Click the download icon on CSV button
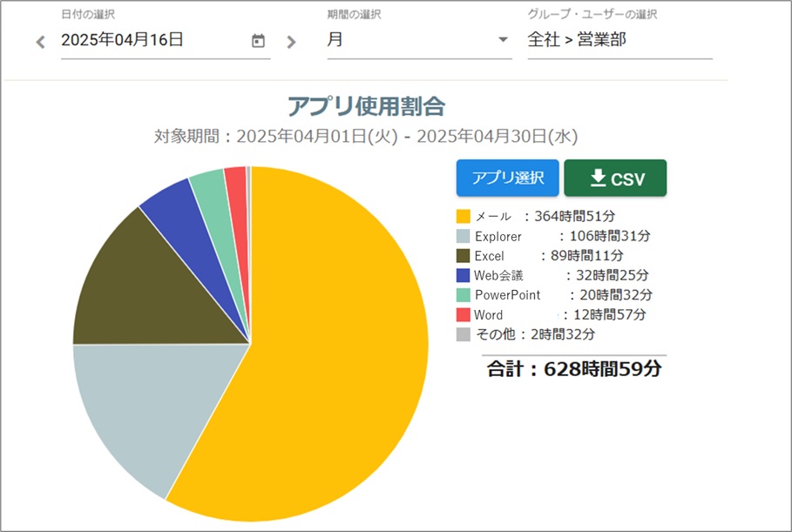 click(598, 178)
